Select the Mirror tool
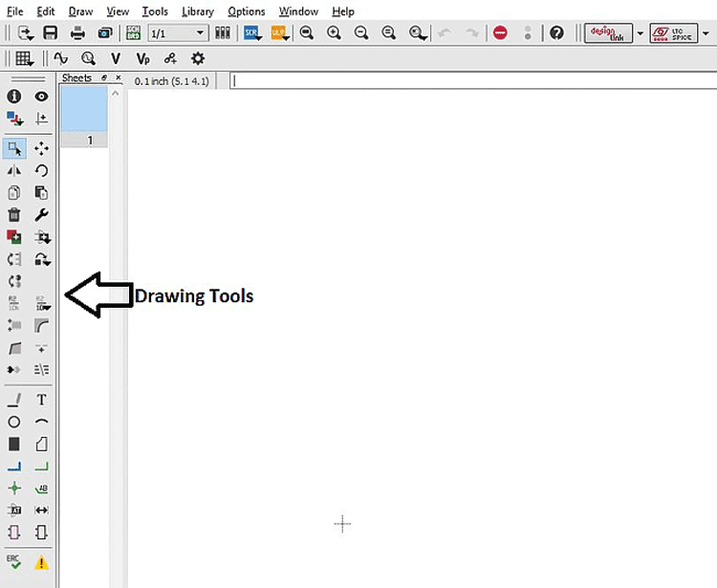The image size is (717, 588). point(14,171)
